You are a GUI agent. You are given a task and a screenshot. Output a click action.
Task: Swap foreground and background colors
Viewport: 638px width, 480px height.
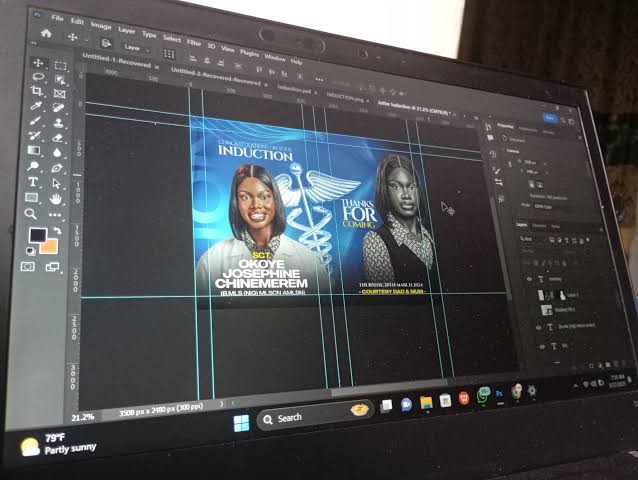pyautogui.click(x=57, y=231)
